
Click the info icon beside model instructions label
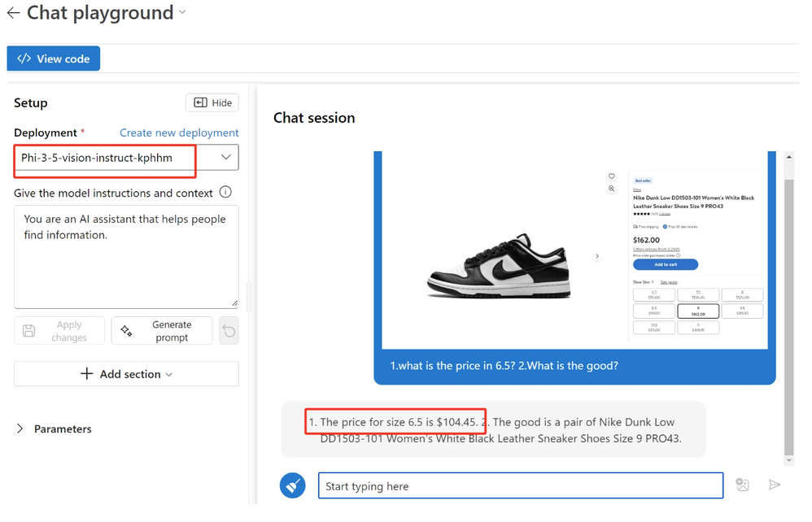click(x=225, y=193)
